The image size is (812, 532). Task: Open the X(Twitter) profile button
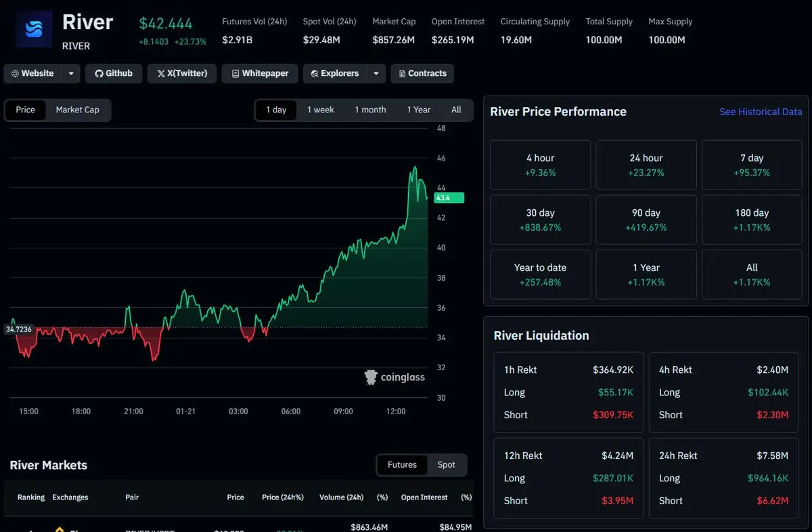click(182, 73)
